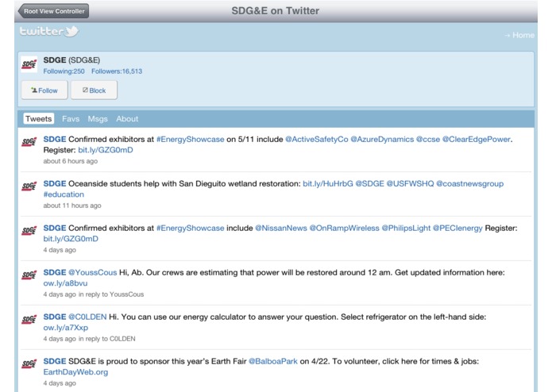Screen dimensions: 552x392
Task: Click SDGE avatar beside @C0LDEN reply tweet
Action: click(x=29, y=319)
